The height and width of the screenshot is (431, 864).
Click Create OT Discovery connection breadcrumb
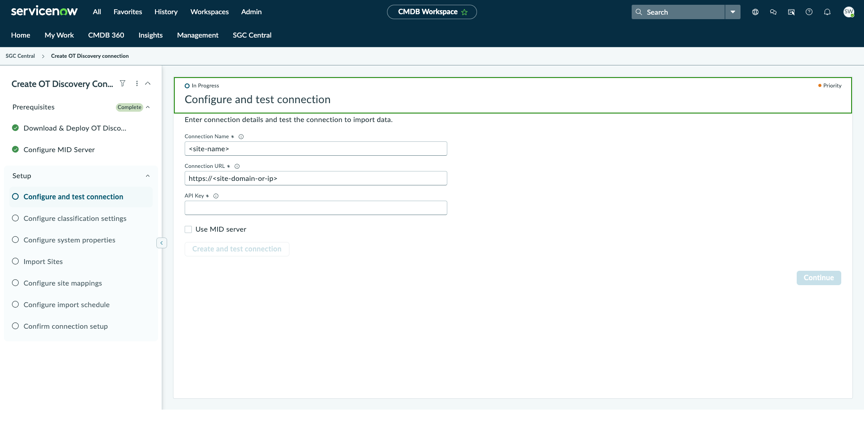90,56
